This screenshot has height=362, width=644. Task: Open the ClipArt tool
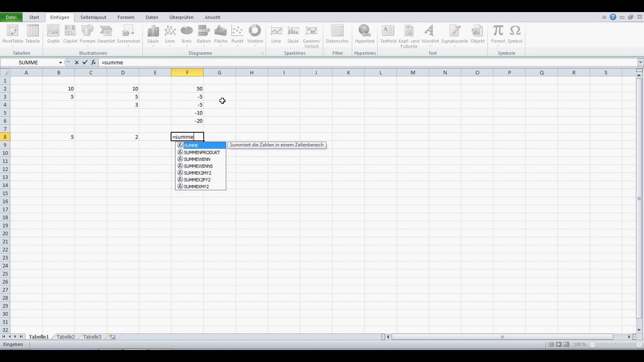click(70, 35)
